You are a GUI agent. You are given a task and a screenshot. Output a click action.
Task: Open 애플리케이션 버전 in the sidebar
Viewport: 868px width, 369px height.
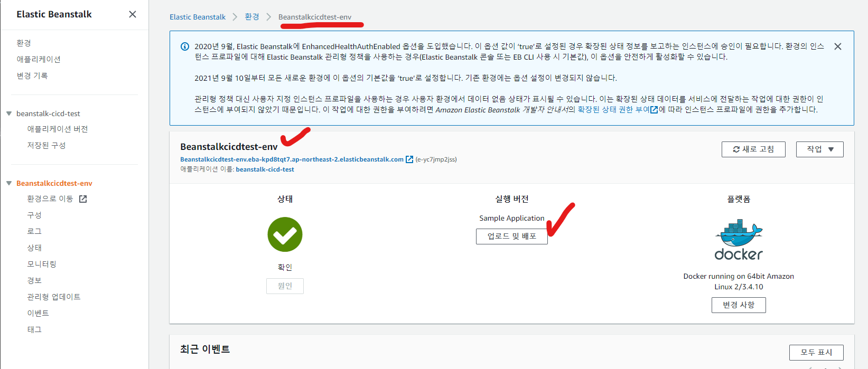58,129
